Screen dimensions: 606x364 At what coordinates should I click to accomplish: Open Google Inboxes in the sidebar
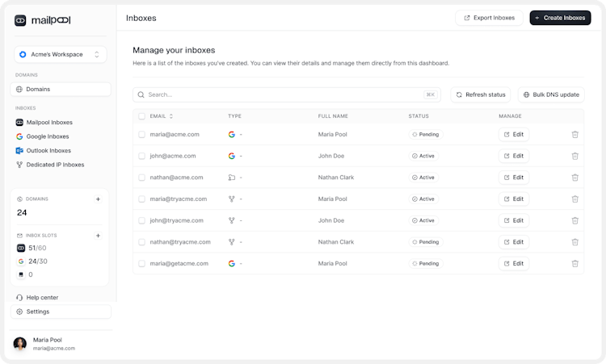click(x=48, y=136)
